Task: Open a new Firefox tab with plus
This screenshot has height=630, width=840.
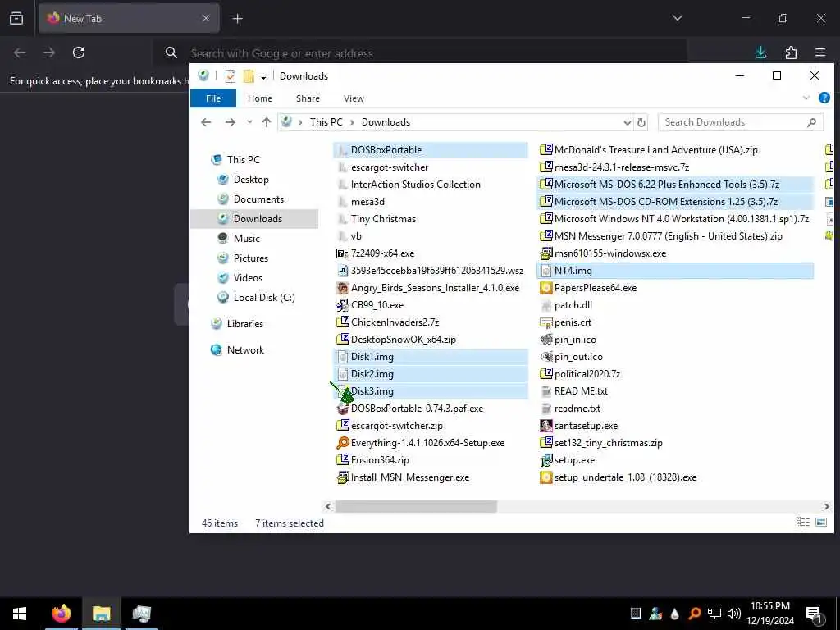Action: click(237, 19)
